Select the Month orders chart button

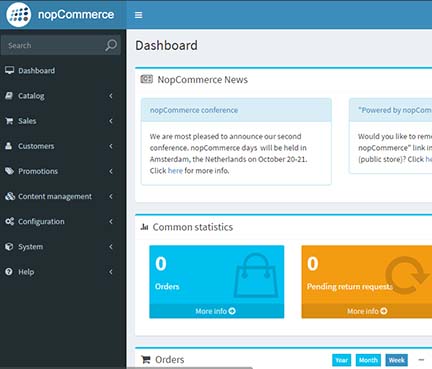click(x=368, y=360)
